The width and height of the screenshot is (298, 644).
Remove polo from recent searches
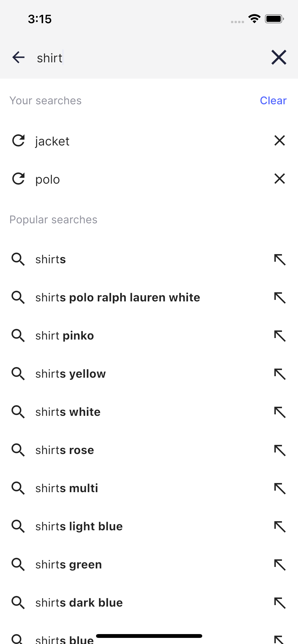pos(279,179)
